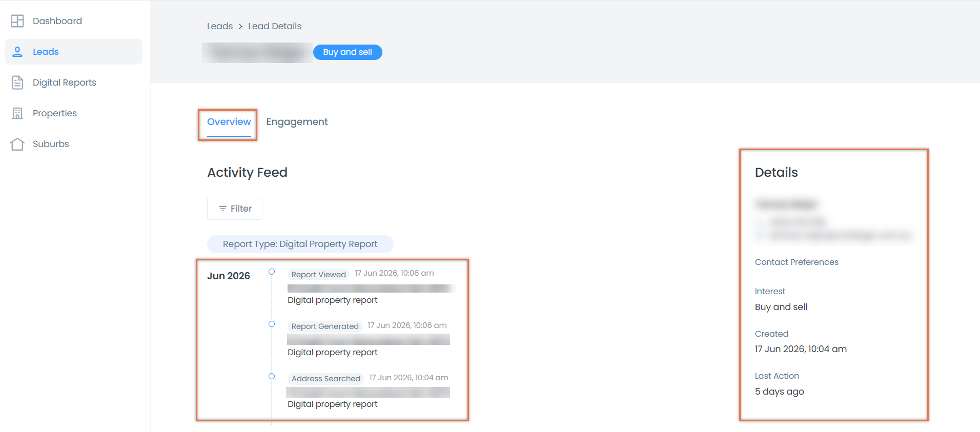980x432 pixels.
Task: Click the Suburbs house icon
Action: (x=17, y=144)
